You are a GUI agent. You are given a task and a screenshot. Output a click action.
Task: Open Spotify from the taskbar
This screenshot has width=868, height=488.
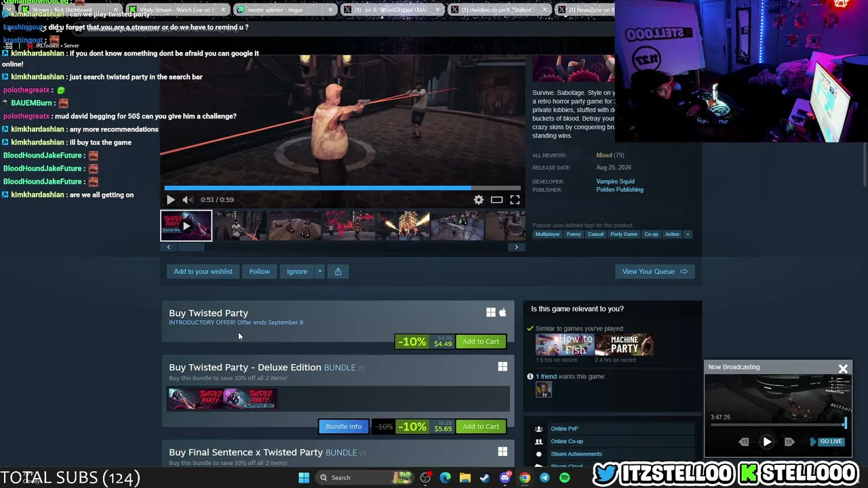pos(565,478)
